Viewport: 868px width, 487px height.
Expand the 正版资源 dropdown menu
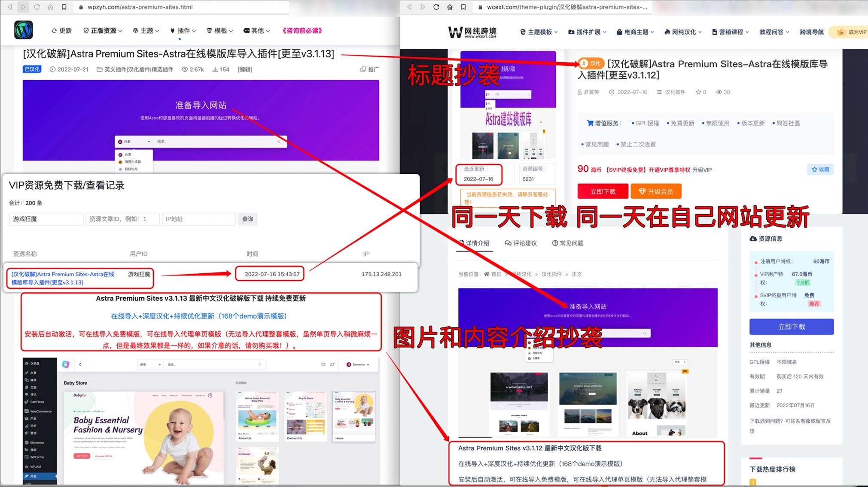[x=103, y=30]
